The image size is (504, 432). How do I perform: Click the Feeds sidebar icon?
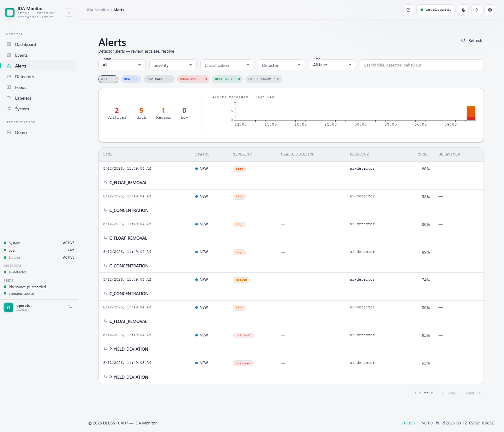(x=9, y=87)
